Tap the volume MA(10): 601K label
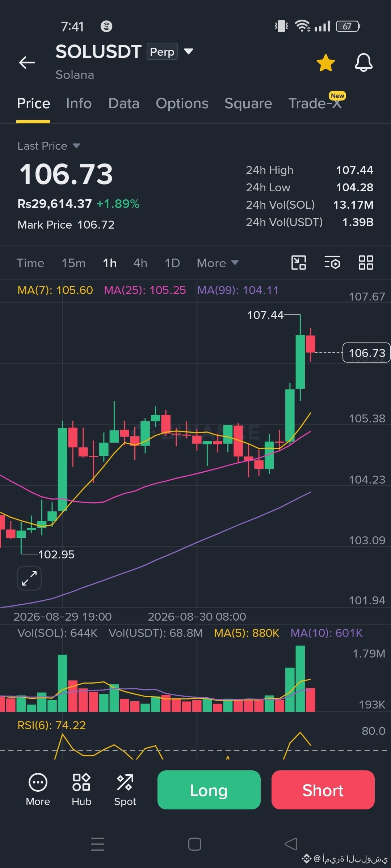Viewport: 391px width, 868px height. click(x=327, y=633)
